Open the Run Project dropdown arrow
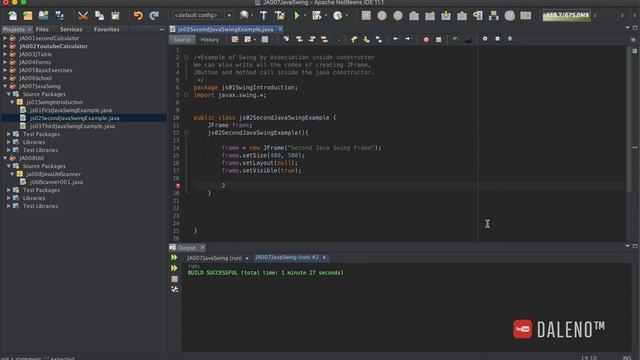This screenshot has height=360, width=640. pos(305,16)
